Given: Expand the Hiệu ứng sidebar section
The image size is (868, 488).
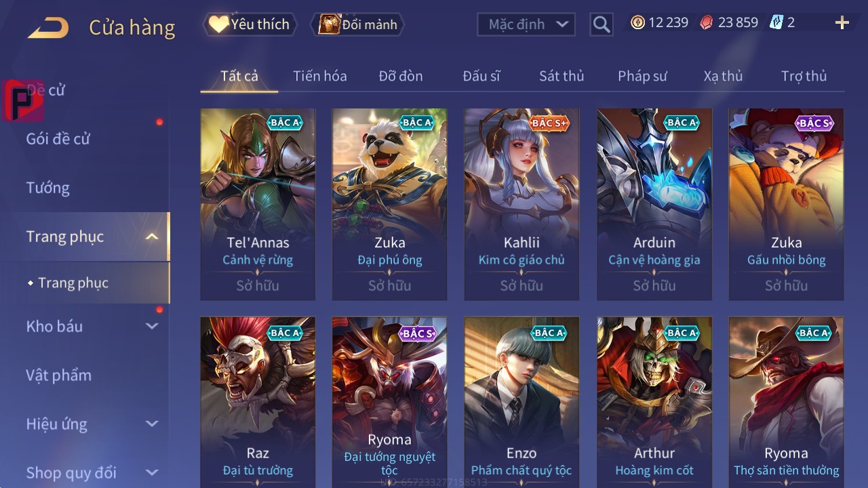Looking at the screenshot, I should pyautogui.click(x=153, y=424).
